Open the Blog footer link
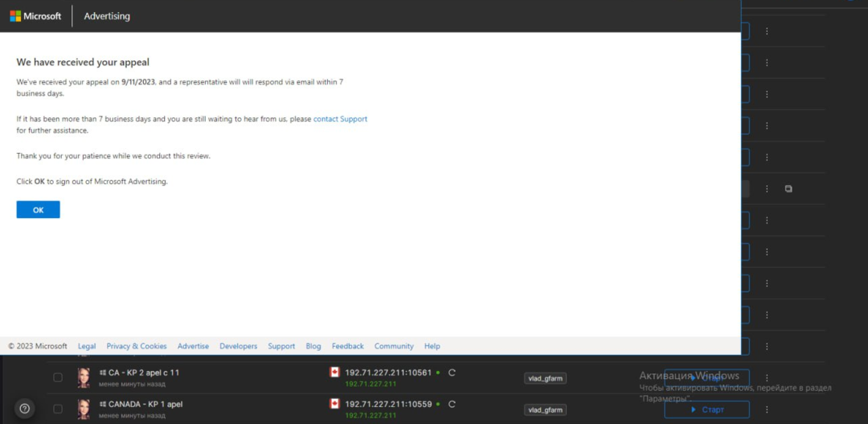Image resolution: width=868 pixels, height=424 pixels. (313, 346)
